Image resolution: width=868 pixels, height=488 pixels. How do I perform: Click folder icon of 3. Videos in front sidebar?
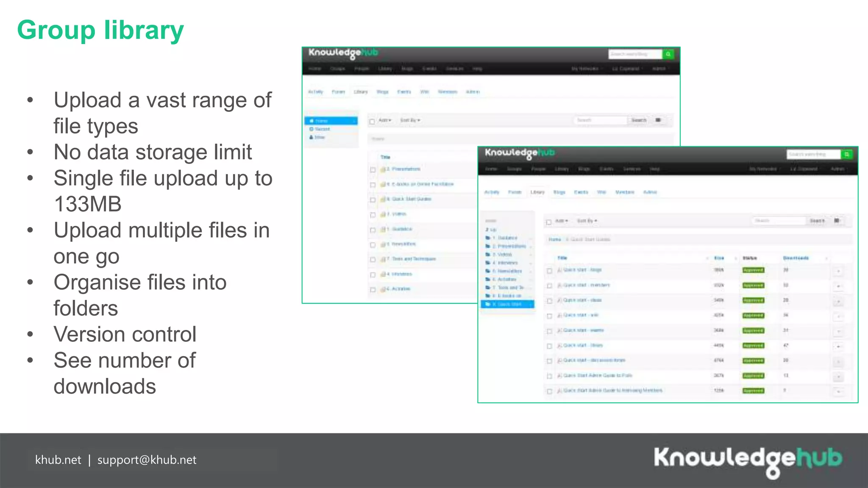tap(488, 255)
